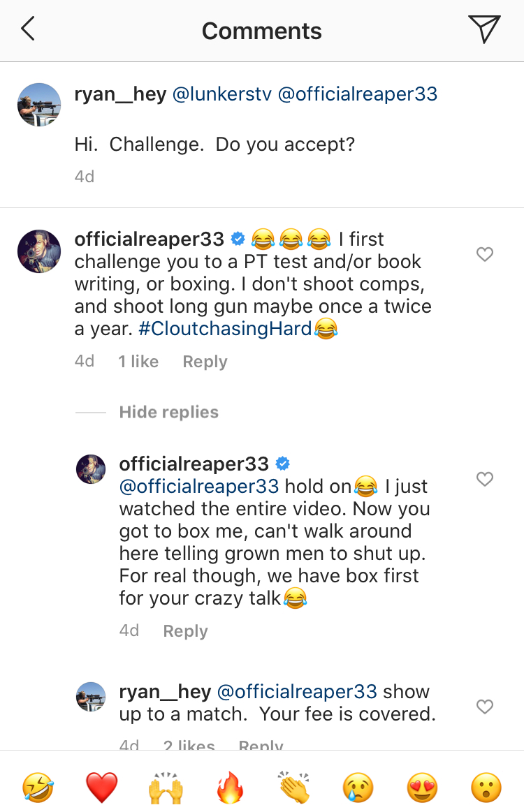Like the 'hold on' reply comment
524x812 pixels.
point(485,479)
